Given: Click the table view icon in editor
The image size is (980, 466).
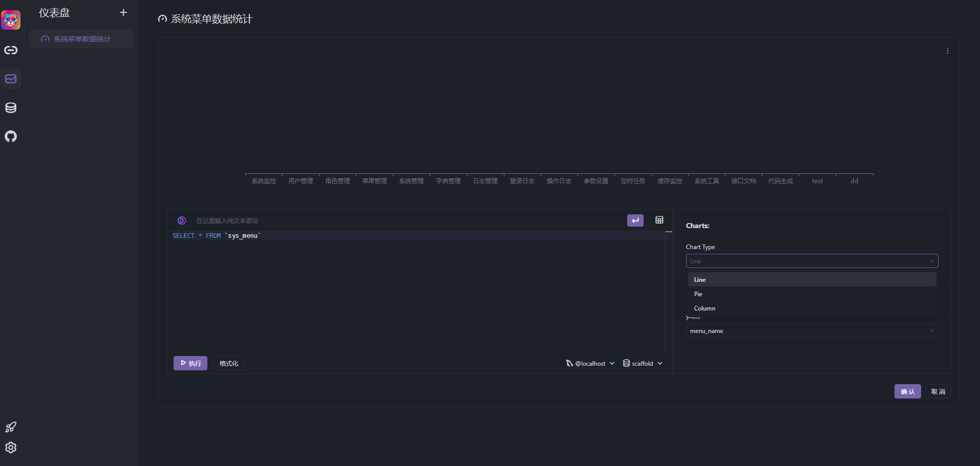Looking at the screenshot, I should [659, 220].
